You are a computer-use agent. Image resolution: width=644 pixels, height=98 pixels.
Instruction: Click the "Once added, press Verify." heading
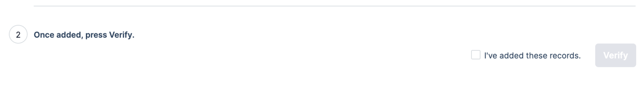(x=84, y=35)
